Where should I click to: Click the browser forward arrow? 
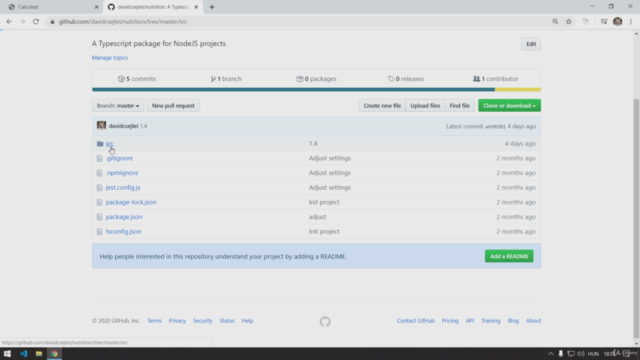(x=22, y=22)
